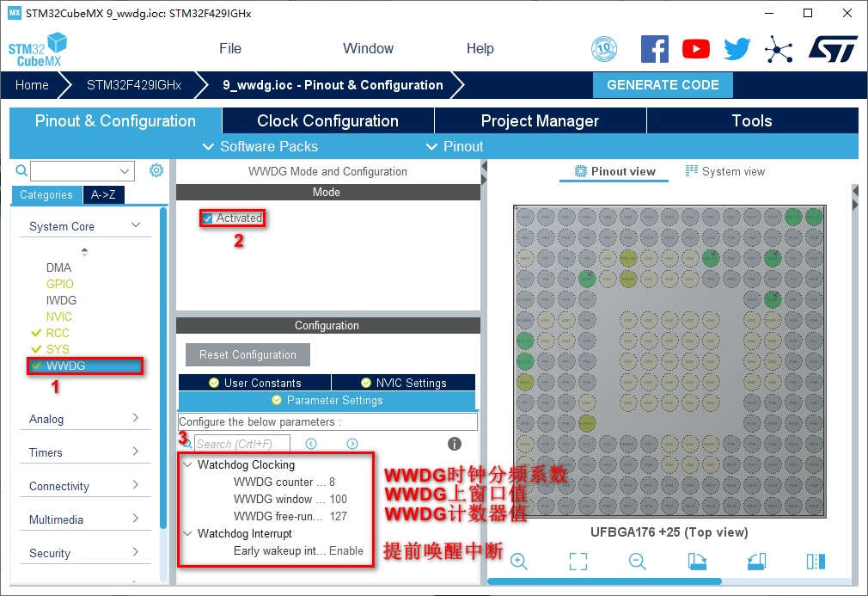Click the zoom in magnifier icon
Image resolution: width=868 pixels, height=596 pixels.
coord(518,561)
